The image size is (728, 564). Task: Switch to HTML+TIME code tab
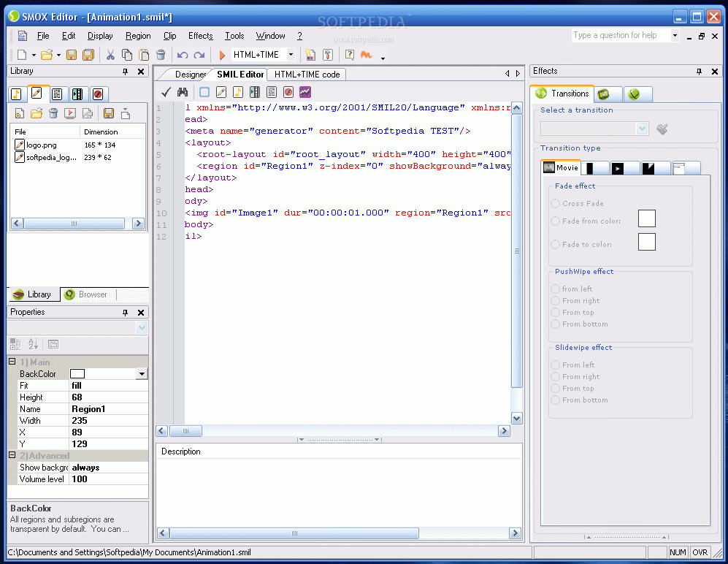click(307, 75)
